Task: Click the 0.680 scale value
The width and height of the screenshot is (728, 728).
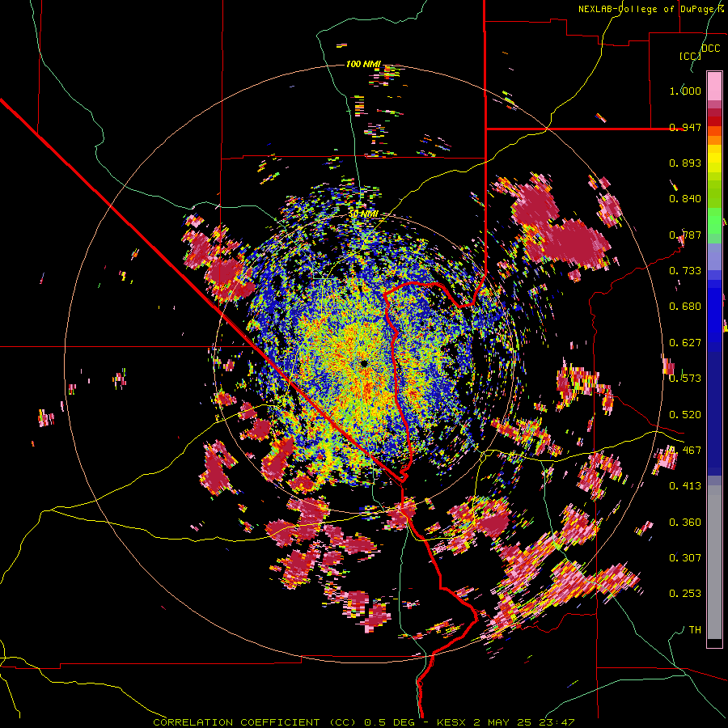Action: [685, 307]
